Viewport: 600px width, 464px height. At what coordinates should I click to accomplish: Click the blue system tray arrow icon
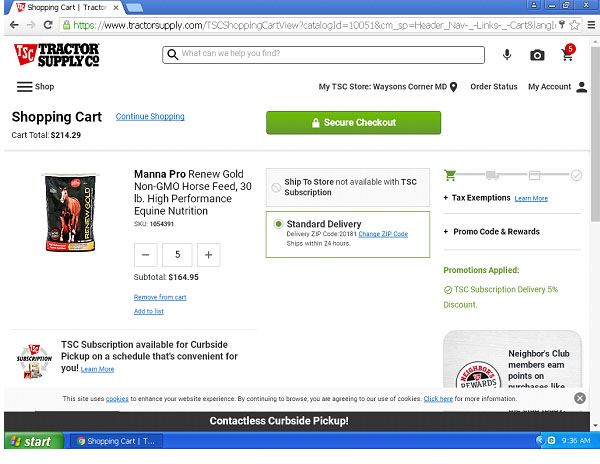pos(540,441)
